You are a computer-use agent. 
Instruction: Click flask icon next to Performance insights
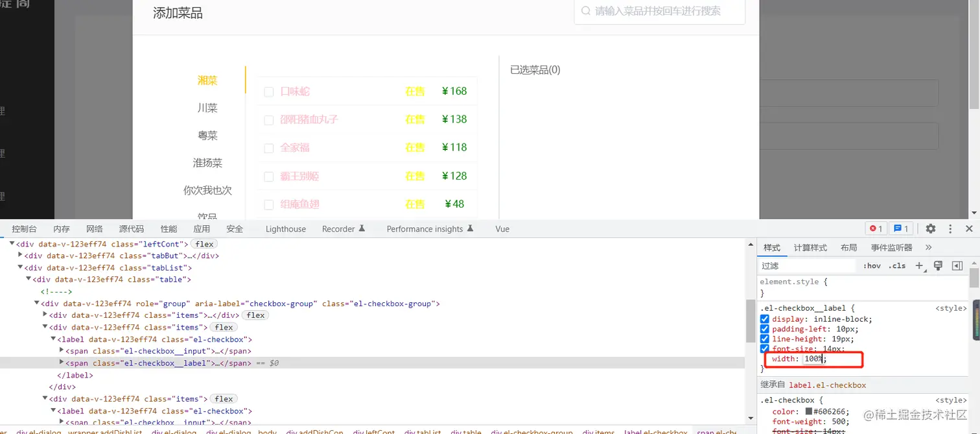(x=470, y=228)
